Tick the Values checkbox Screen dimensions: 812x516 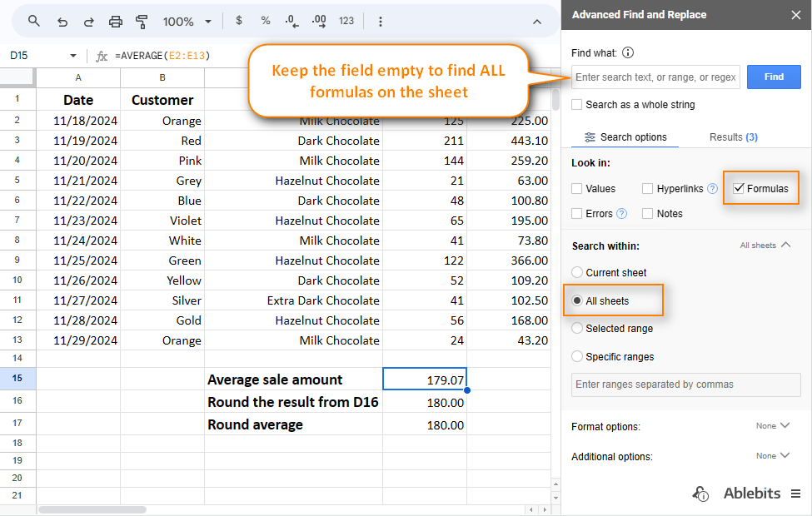click(x=577, y=188)
